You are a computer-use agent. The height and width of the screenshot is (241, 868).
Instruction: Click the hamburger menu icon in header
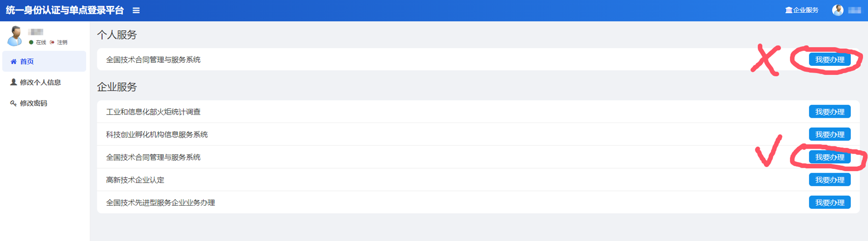136,10
